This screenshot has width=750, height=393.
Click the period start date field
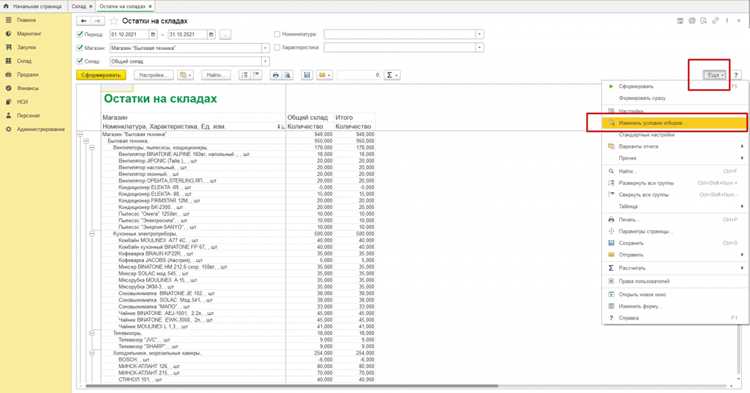click(129, 34)
